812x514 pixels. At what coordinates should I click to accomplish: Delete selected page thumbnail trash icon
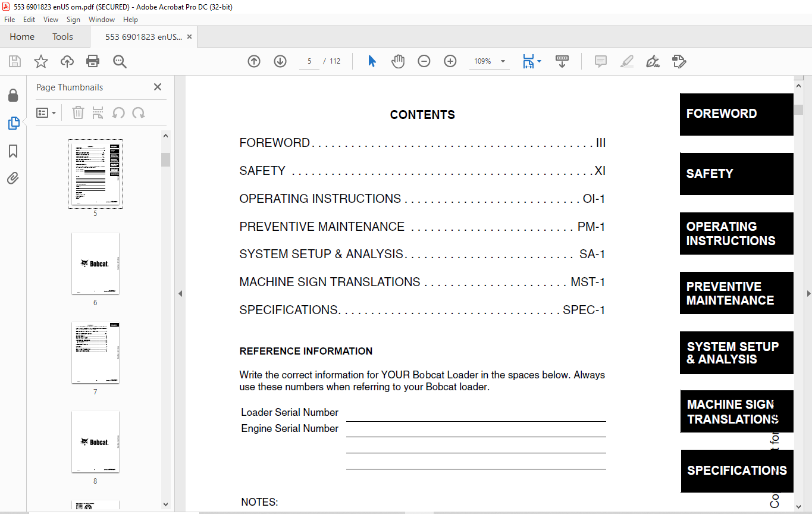click(x=78, y=112)
